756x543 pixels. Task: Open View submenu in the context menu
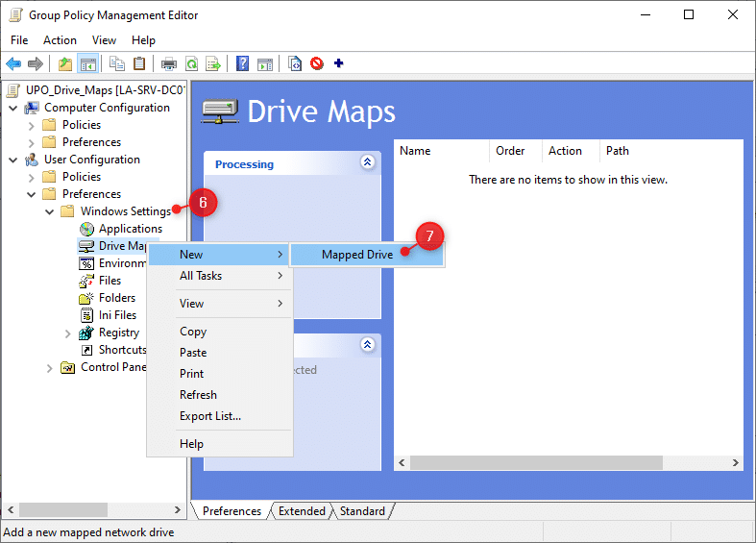pos(220,304)
